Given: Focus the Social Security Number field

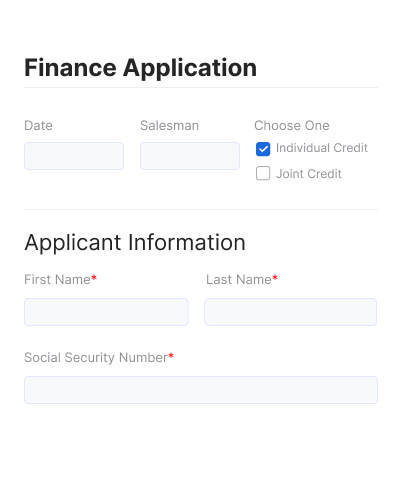Looking at the screenshot, I should [x=201, y=390].
